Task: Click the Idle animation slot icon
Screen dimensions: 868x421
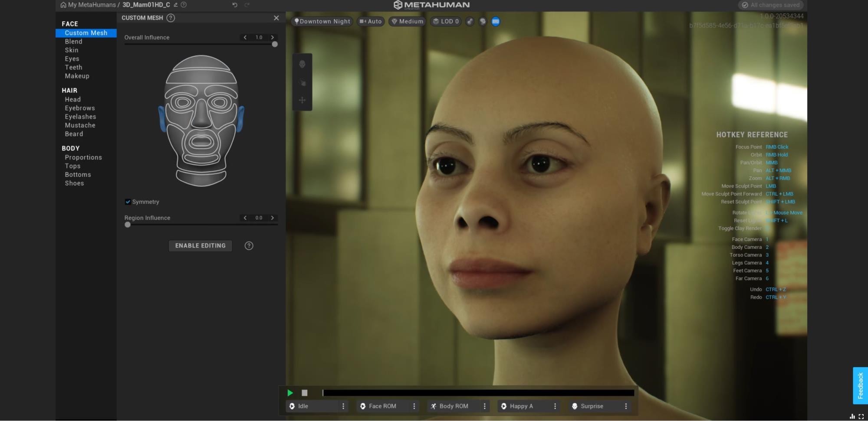Action: (x=292, y=406)
